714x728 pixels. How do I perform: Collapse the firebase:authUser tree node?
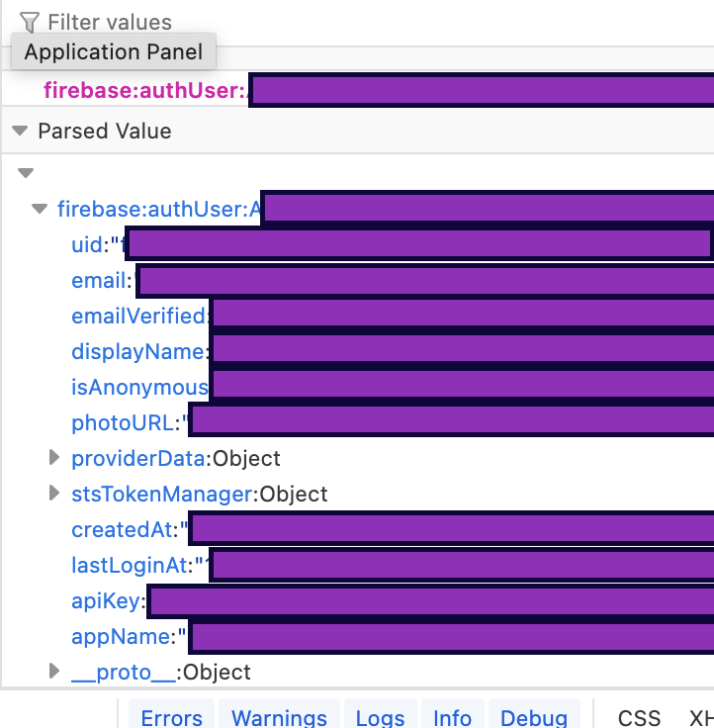(40, 209)
